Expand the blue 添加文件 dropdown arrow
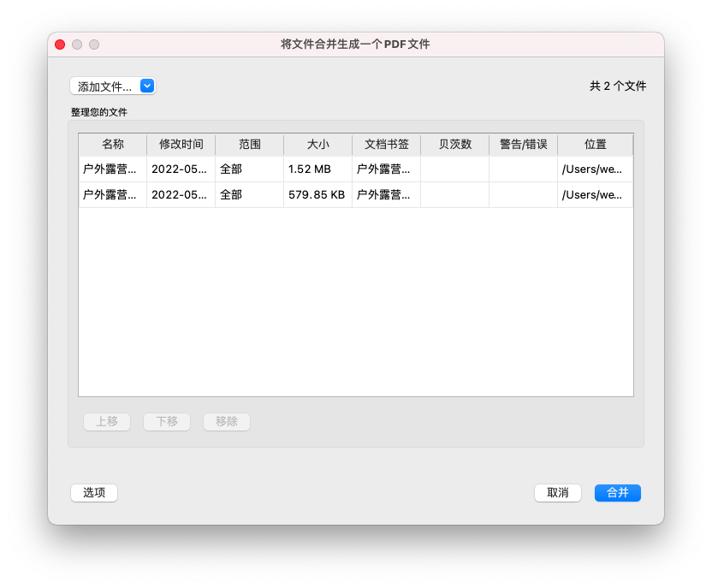This screenshot has width=712, height=588. click(147, 86)
